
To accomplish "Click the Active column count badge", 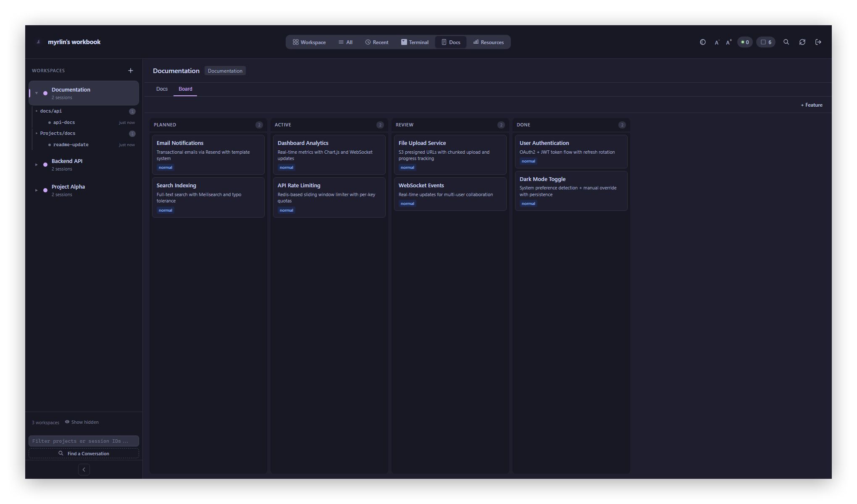I will click(x=380, y=125).
